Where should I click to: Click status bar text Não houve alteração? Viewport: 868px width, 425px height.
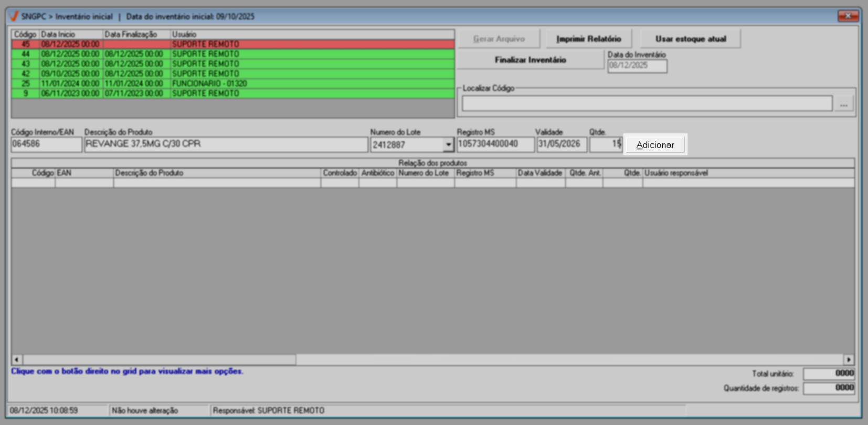[145, 411]
